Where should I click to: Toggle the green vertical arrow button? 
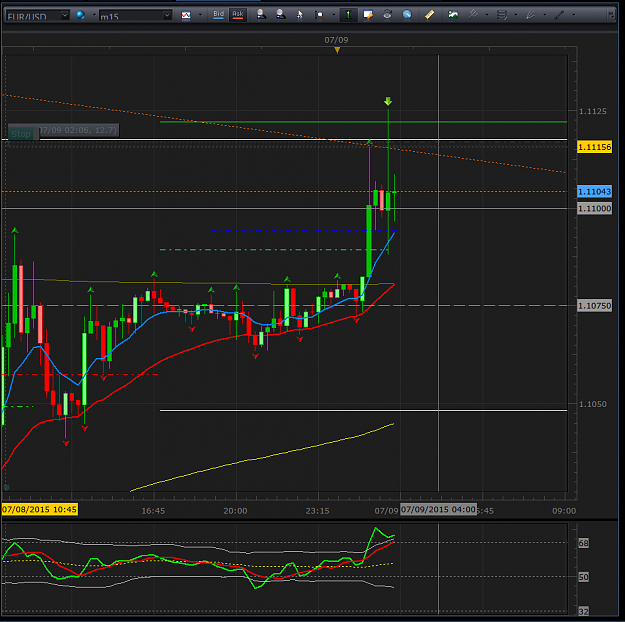pos(348,15)
